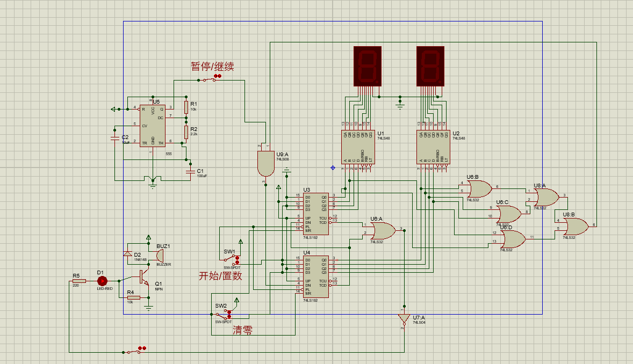Select the BUZ1 buzzer component
Screen dimensions: 633x364
tap(160, 256)
